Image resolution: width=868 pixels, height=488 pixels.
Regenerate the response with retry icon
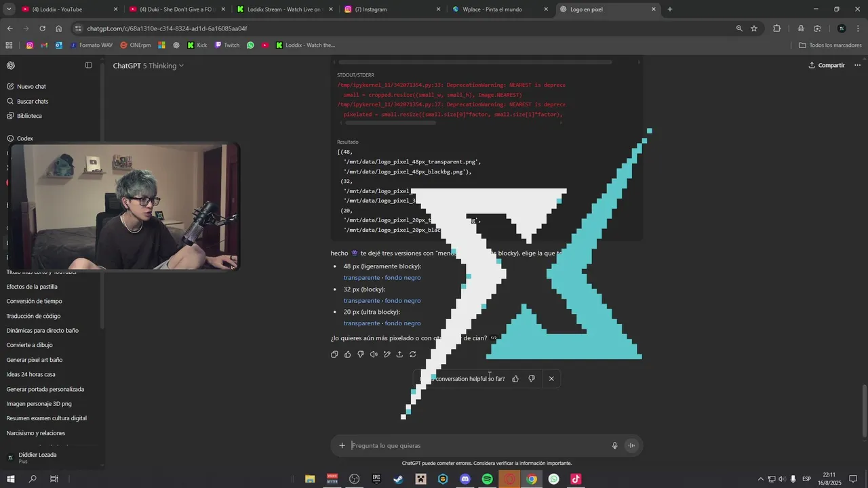(412, 354)
